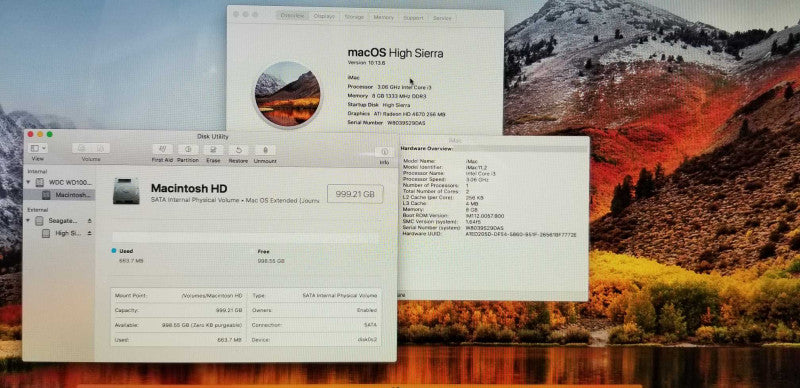Viewport: 800px width, 388px height.
Task: Collapse the WDC WD100 internal disk triangle
Action: [x=28, y=182]
